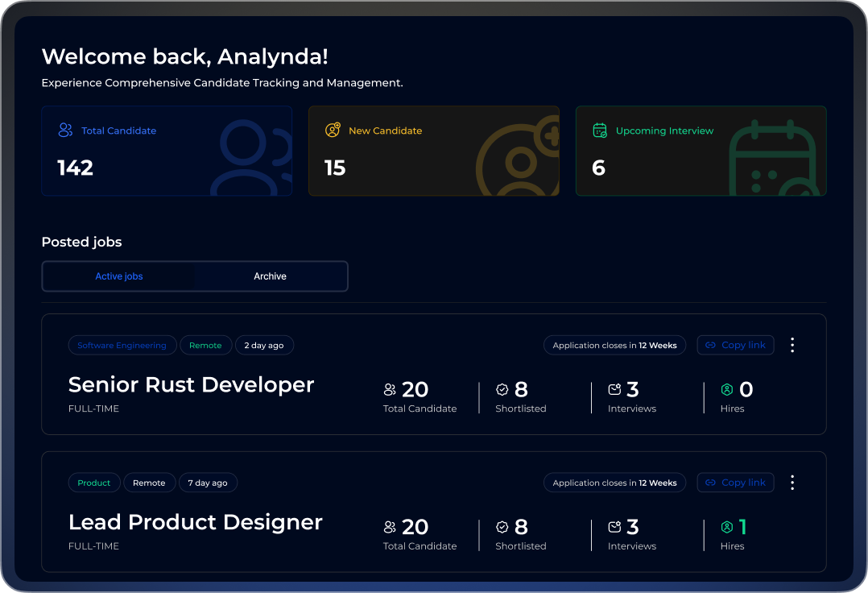Click the 15 new candidate count
This screenshot has width=868, height=593.
tap(335, 168)
